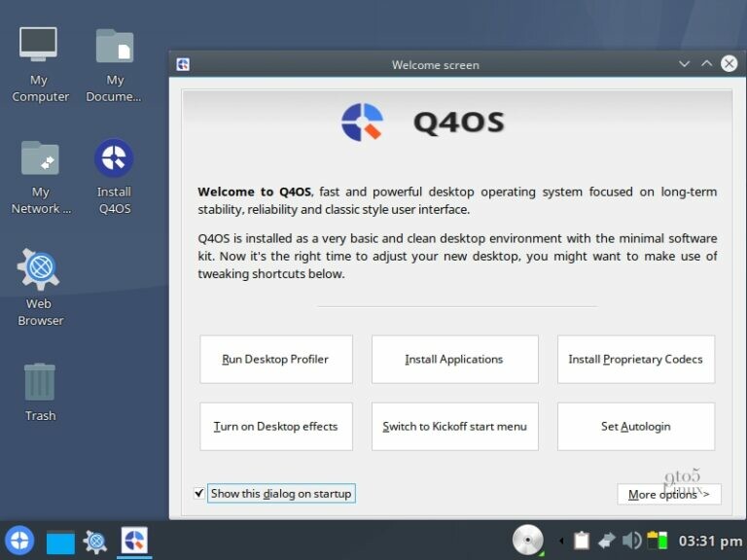
Task: Click Run Desktop Profiler button
Action: click(275, 360)
